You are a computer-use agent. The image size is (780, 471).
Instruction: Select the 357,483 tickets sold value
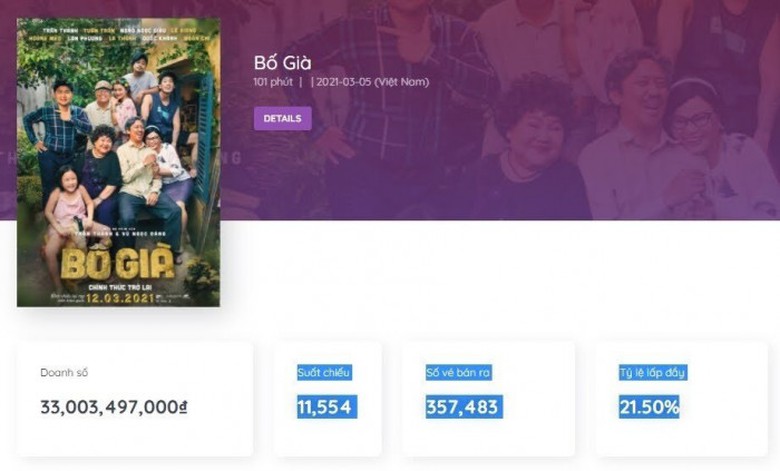click(464, 407)
